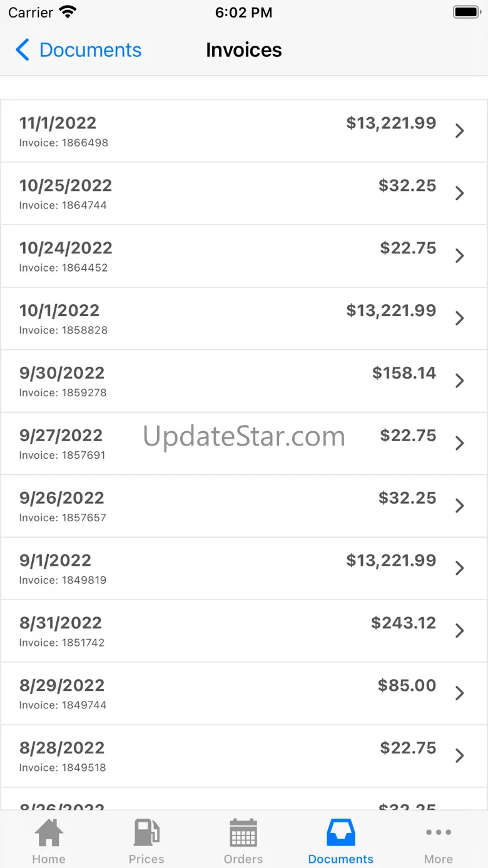Open the Orders calendar icon
The width and height of the screenshot is (488, 868).
click(243, 833)
